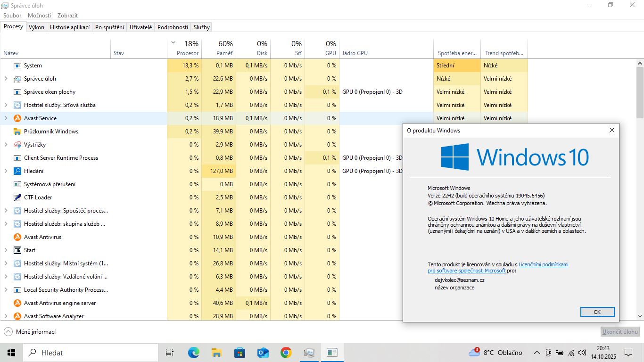Expand the Výstřižky process group

[6, 145]
